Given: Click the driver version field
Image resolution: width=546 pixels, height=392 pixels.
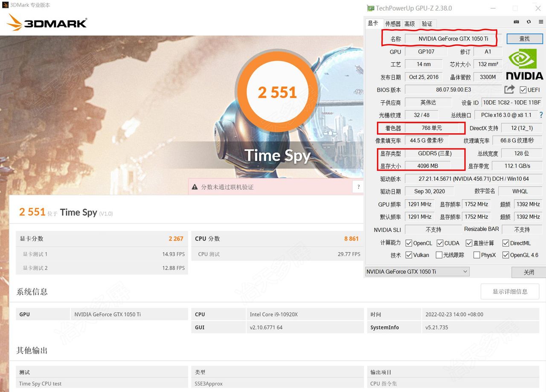Looking at the screenshot, I should (473, 179).
